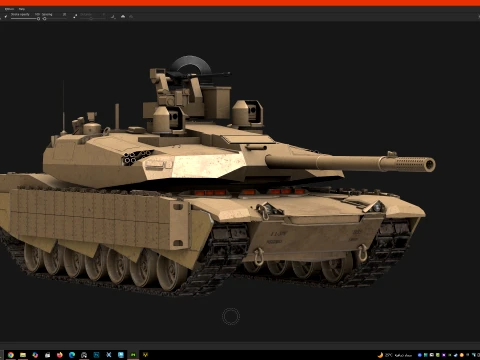
Task: Adjust the Spacing slider
Action: point(55,19)
